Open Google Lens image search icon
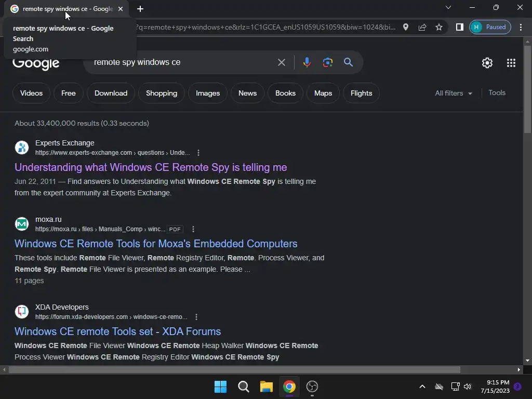This screenshot has width=532, height=399. click(x=327, y=62)
